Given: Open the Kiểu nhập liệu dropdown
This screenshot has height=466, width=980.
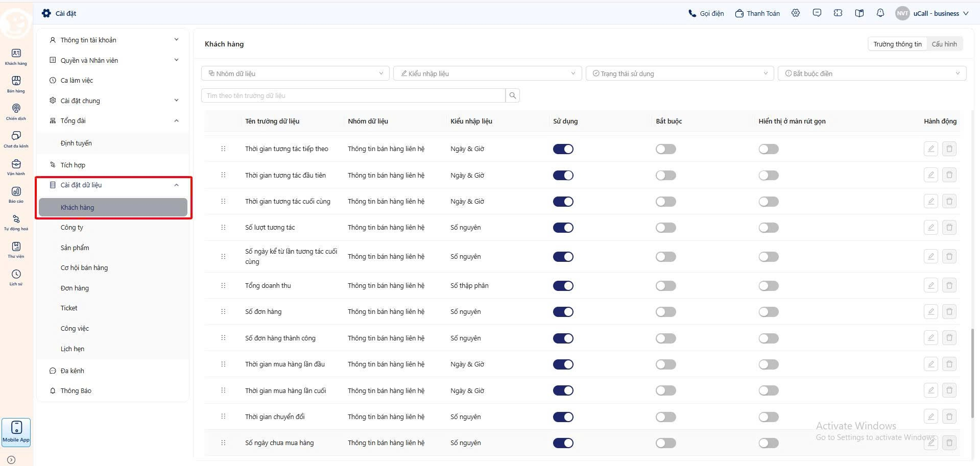Looking at the screenshot, I should (488, 73).
